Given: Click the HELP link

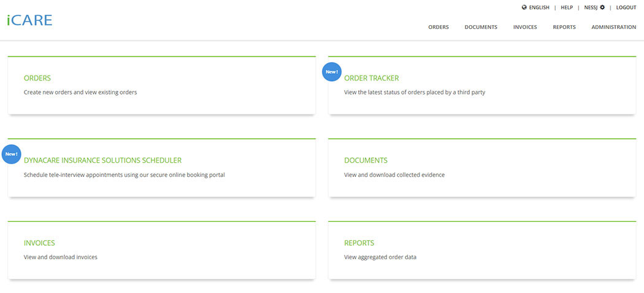Looking at the screenshot, I should [x=567, y=7].
